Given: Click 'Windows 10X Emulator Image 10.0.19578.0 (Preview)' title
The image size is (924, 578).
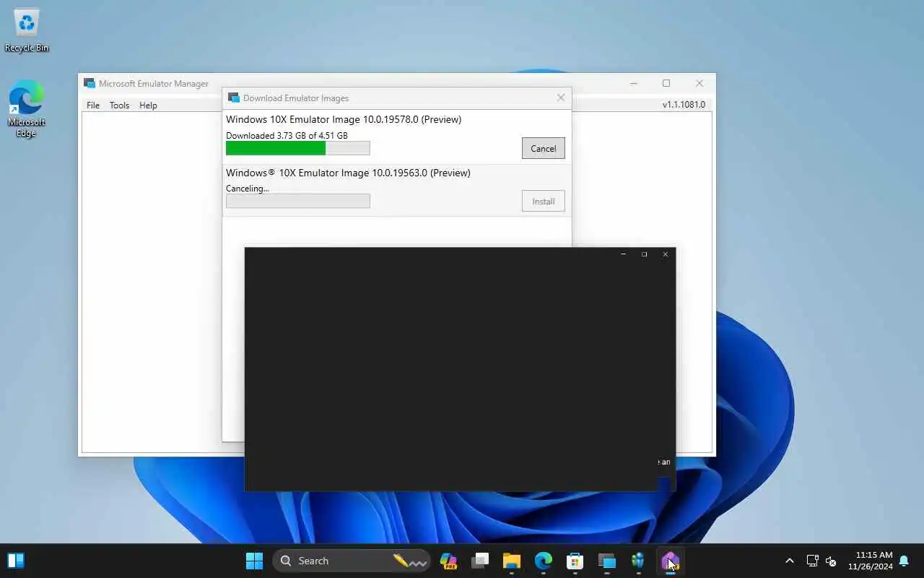Looking at the screenshot, I should pyautogui.click(x=344, y=119).
